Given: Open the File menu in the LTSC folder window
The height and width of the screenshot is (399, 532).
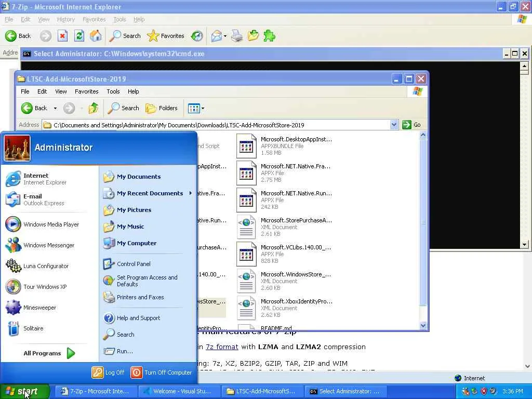Looking at the screenshot, I should [x=25, y=91].
